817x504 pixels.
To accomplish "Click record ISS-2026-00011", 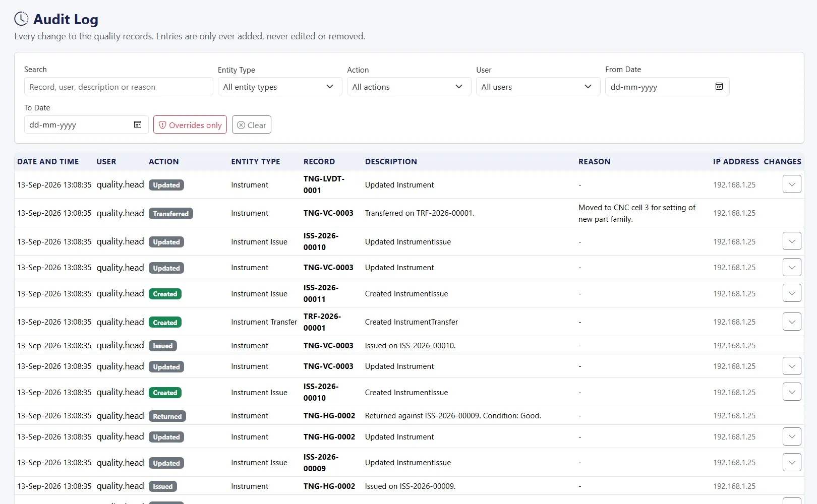I will [321, 293].
